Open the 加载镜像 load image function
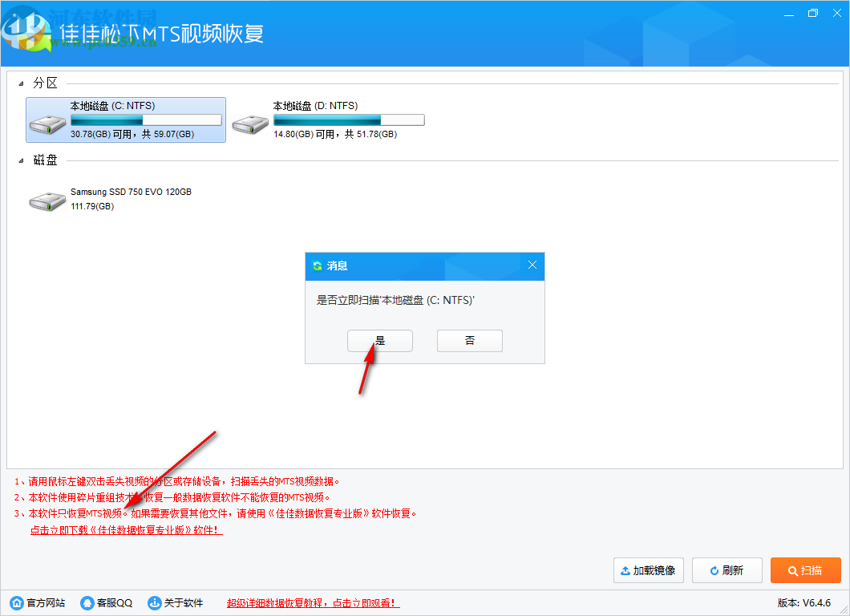This screenshot has width=850, height=616. click(x=648, y=570)
